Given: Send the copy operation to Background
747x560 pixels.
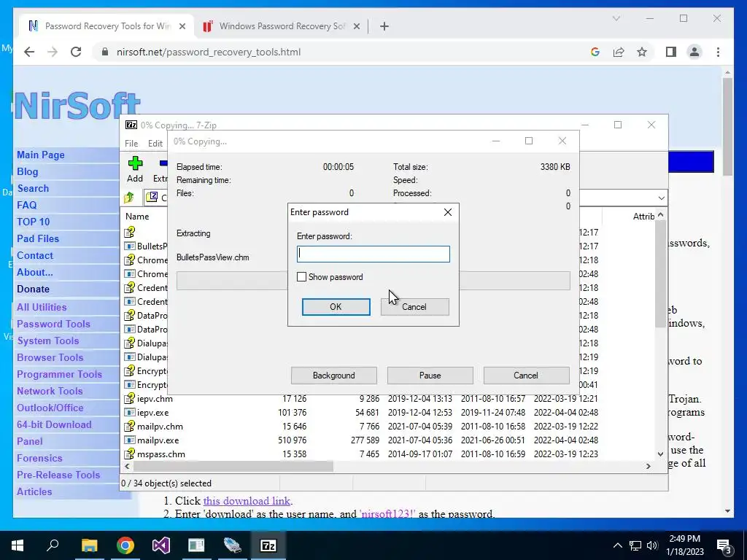Looking at the screenshot, I should [x=334, y=376].
